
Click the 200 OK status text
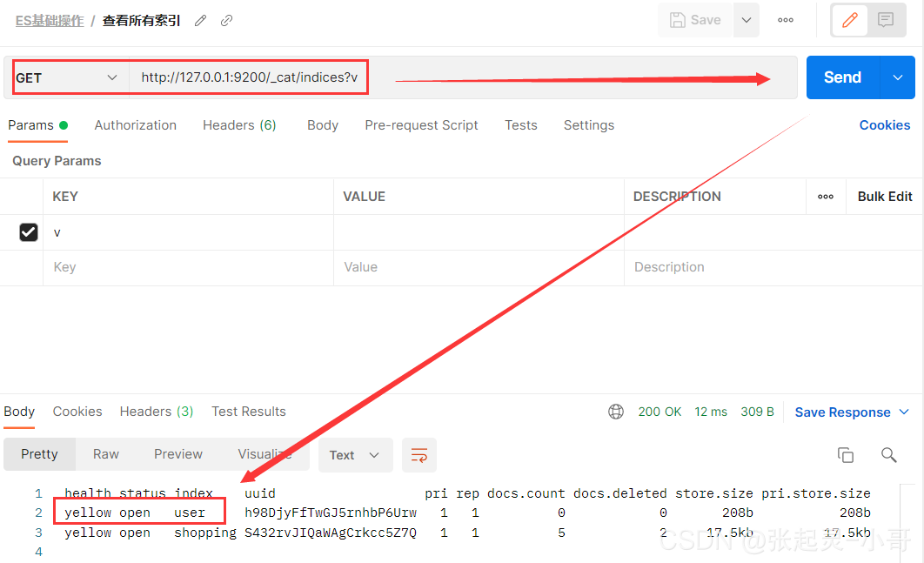click(x=660, y=412)
